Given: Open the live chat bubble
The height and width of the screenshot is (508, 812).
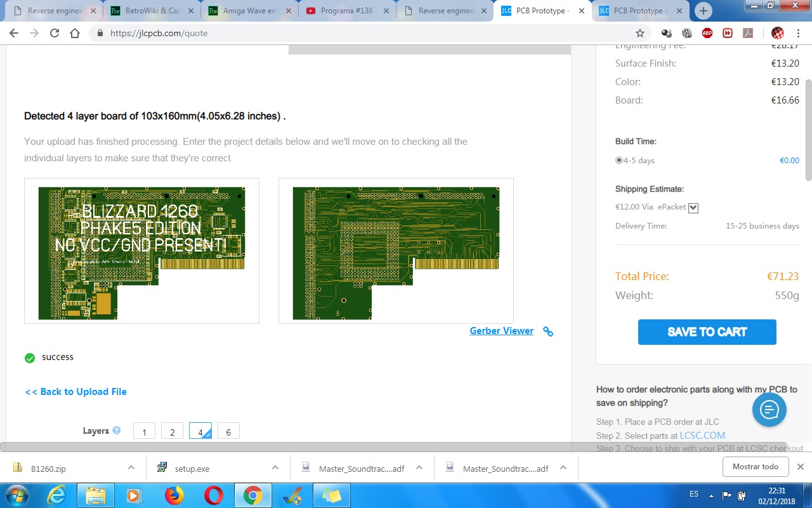Looking at the screenshot, I should click(769, 410).
